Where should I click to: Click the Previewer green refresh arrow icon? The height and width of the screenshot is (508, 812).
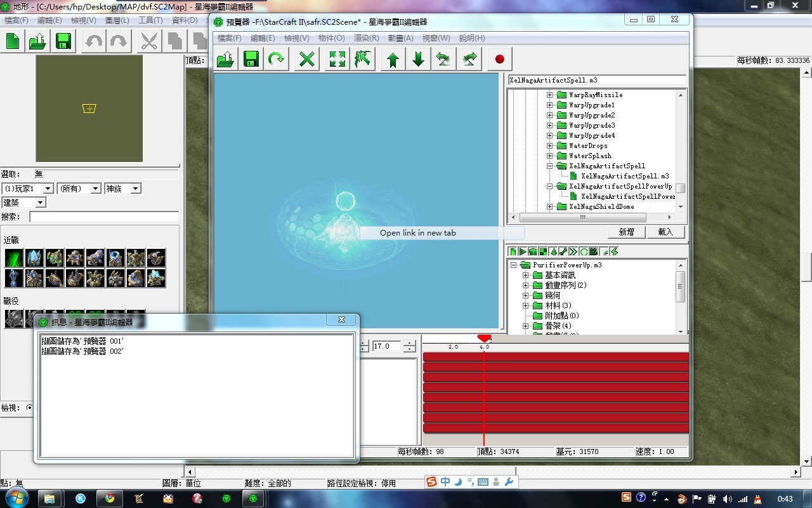276,60
